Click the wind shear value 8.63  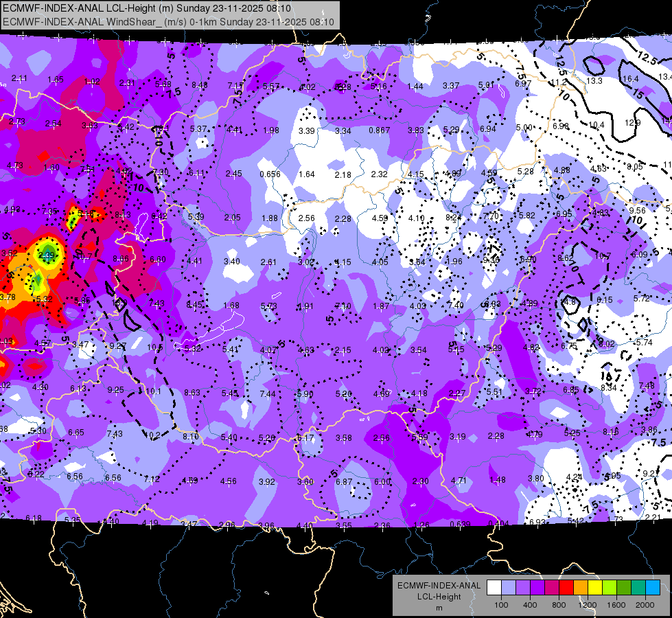click(192, 392)
